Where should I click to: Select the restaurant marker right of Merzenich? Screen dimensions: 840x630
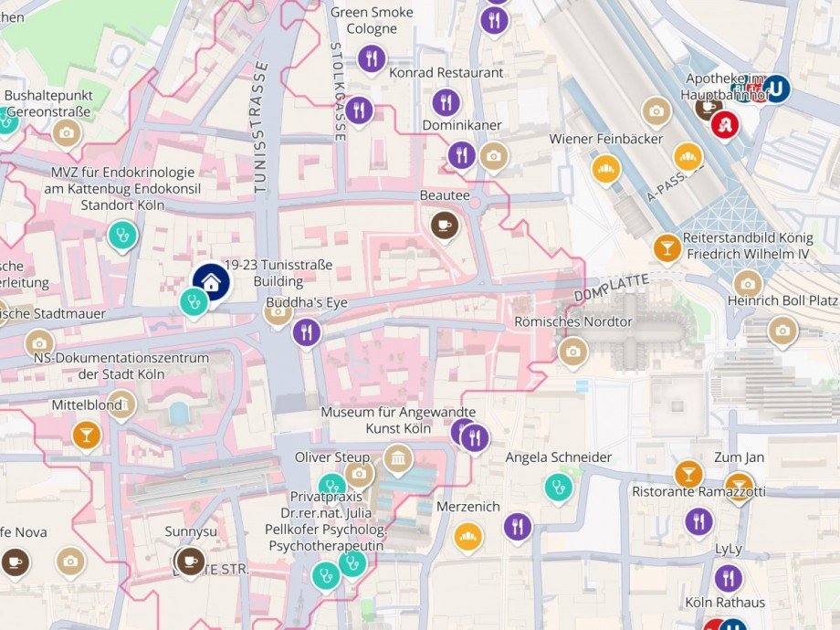coord(518,527)
